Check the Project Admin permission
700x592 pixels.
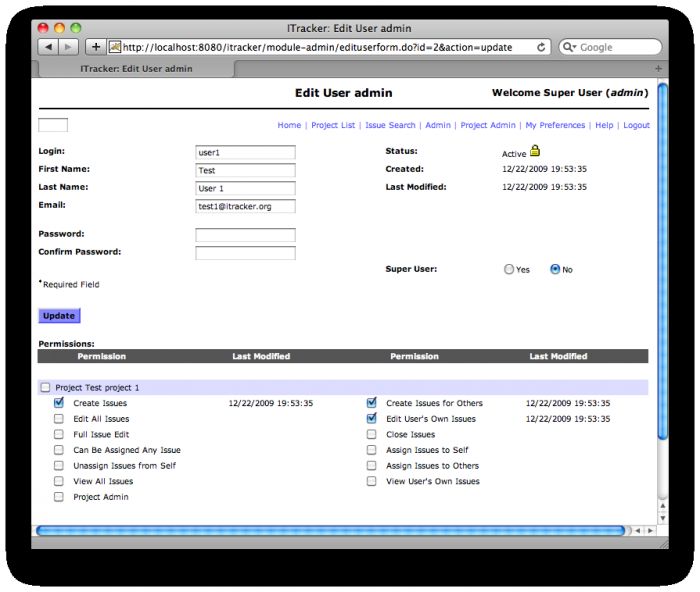[x=59, y=497]
